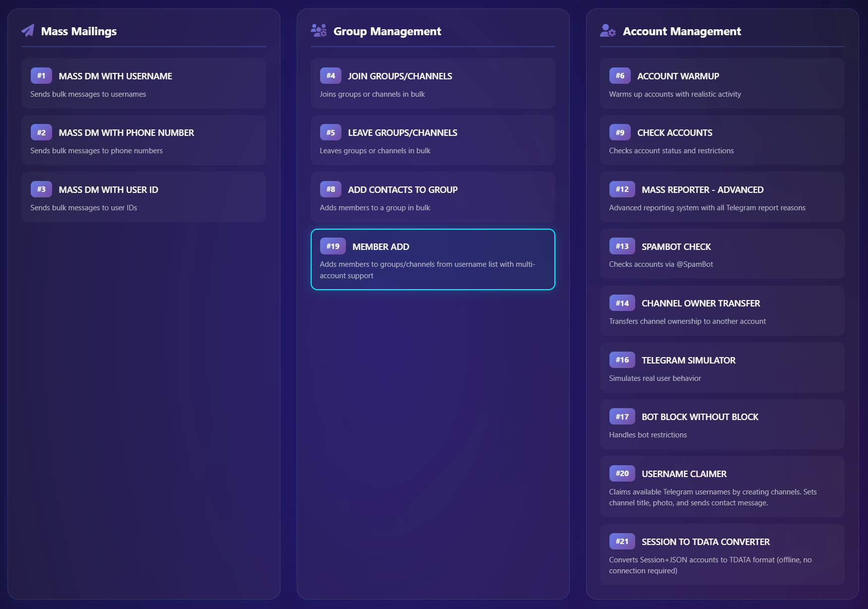This screenshot has width=868, height=609.
Task: Open the Mass Reporter - Advanced tool
Action: (x=722, y=196)
